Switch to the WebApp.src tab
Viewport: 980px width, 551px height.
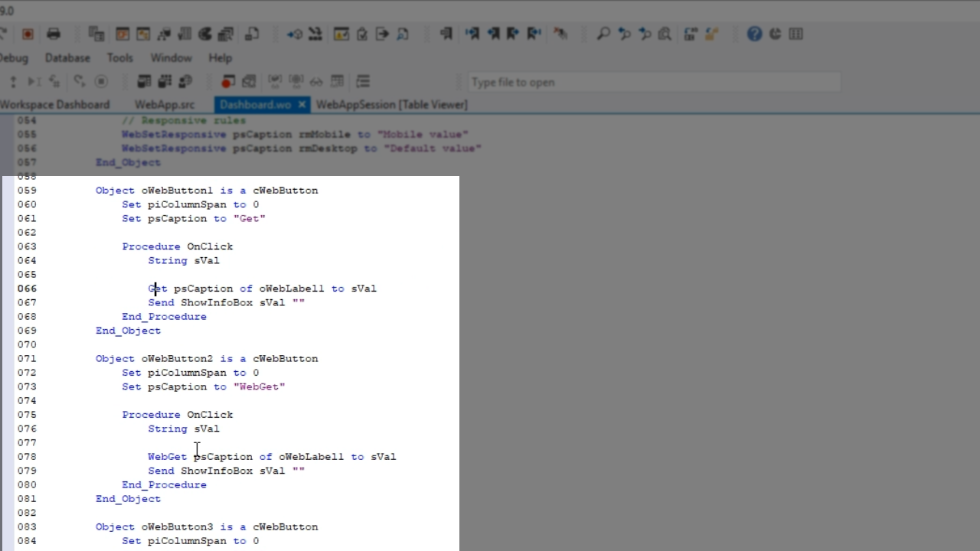tap(164, 104)
